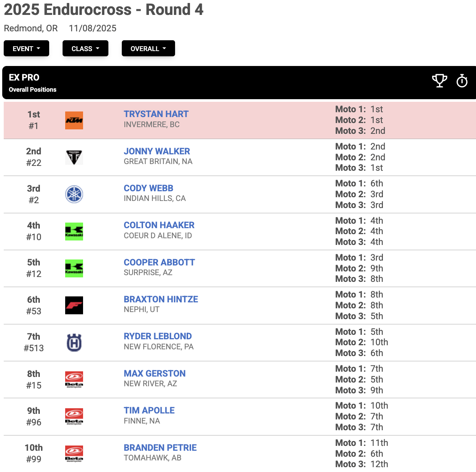Click the Fantic logo beside Braxton Hintze
This screenshot has height=472, width=476.
(74, 305)
